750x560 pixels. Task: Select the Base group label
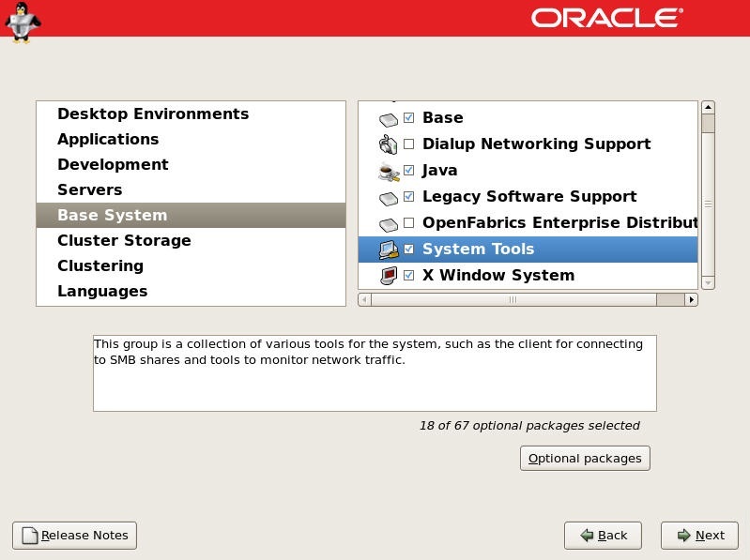pyautogui.click(x=443, y=117)
